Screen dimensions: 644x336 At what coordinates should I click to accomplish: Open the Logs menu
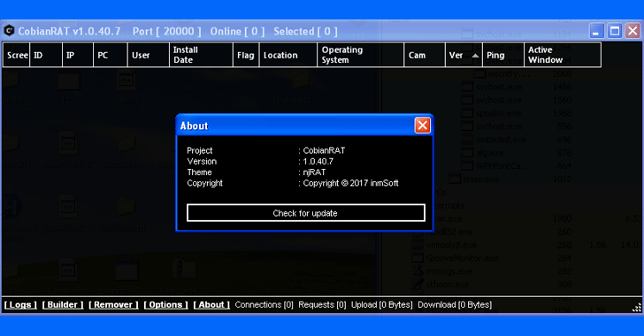20,305
